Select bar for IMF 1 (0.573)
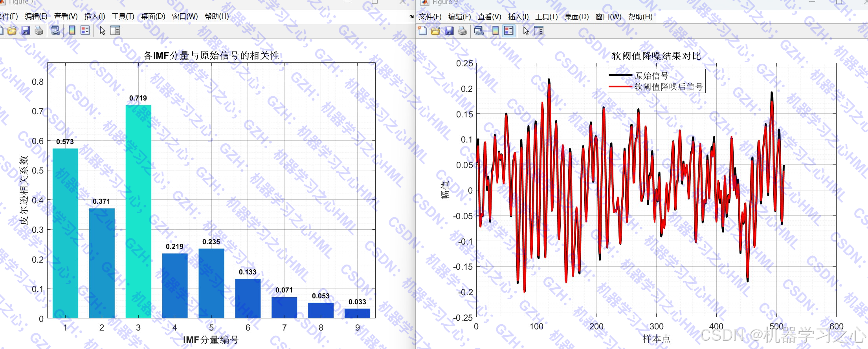The width and height of the screenshot is (868, 349). [65, 233]
